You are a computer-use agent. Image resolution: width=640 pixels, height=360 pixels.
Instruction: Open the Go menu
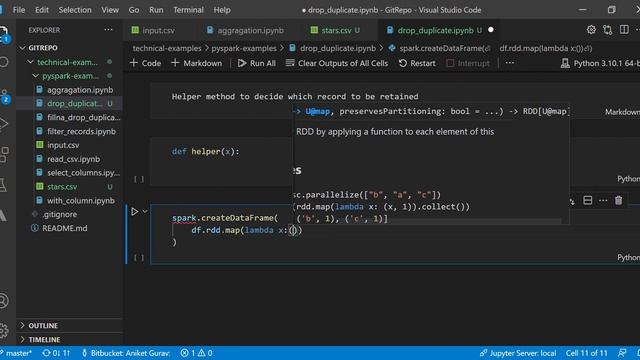point(134,10)
